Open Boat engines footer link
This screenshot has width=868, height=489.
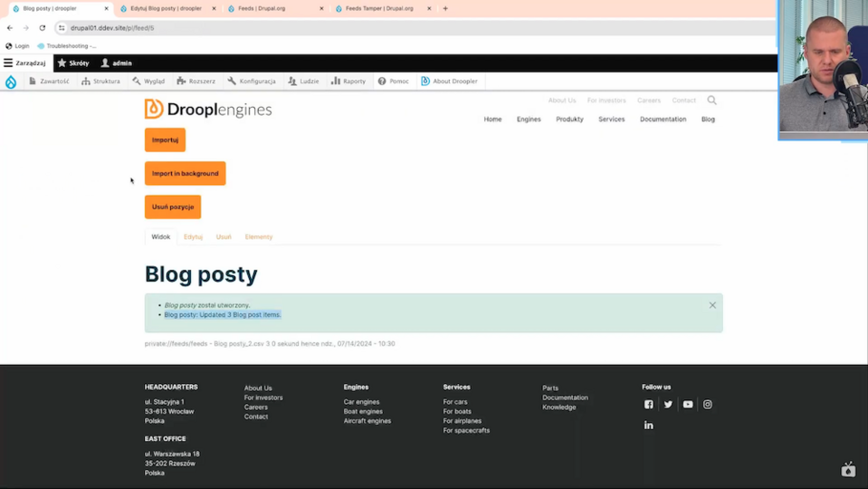pyautogui.click(x=363, y=411)
